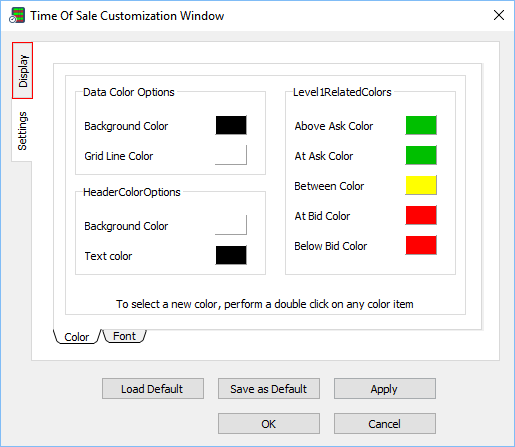
Task: Choose the Between Color yellow swatch
Action: tap(421, 185)
